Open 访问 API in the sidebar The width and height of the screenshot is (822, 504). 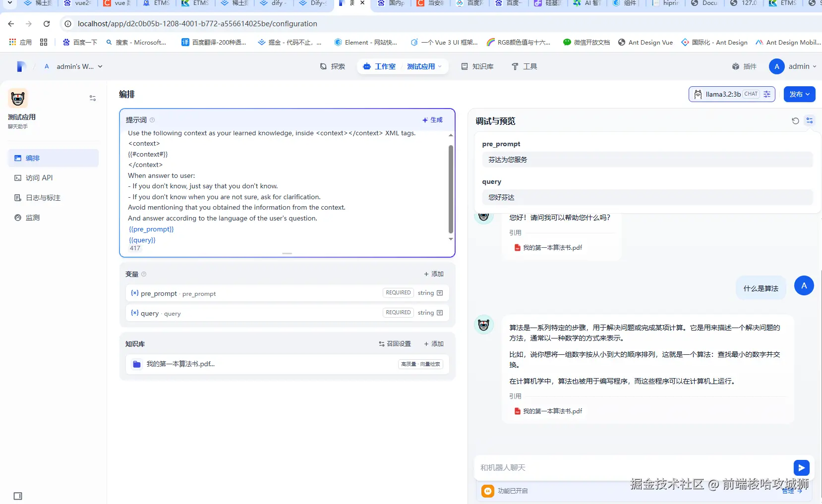point(53,178)
